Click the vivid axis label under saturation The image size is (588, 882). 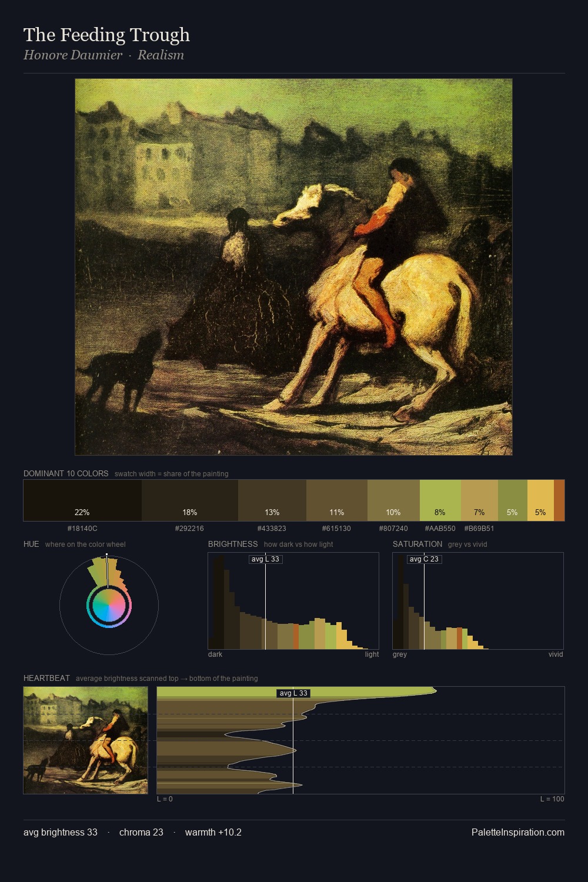556,654
